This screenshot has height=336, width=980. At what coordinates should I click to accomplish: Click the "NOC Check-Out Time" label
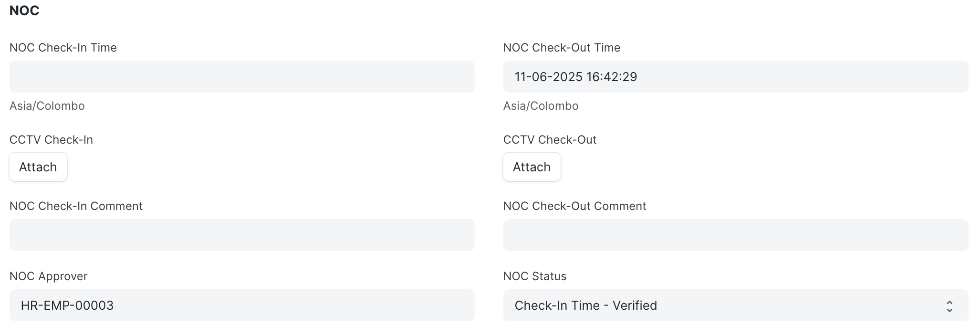coord(562,48)
